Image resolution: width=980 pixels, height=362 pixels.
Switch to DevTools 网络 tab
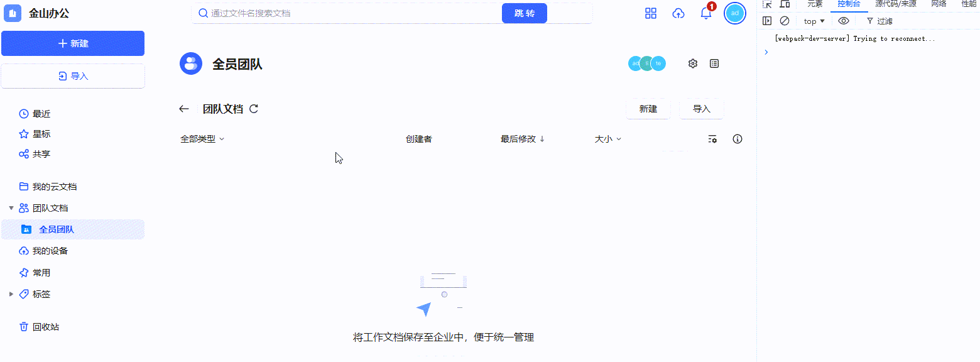tap(939, 4)
